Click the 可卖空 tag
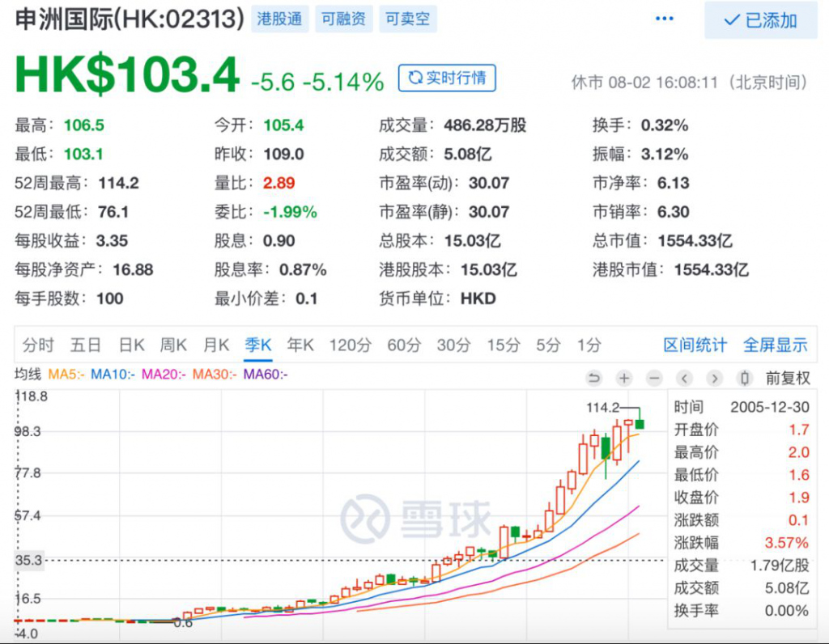The width and height of the screenshot is (829, 644). 408,19
